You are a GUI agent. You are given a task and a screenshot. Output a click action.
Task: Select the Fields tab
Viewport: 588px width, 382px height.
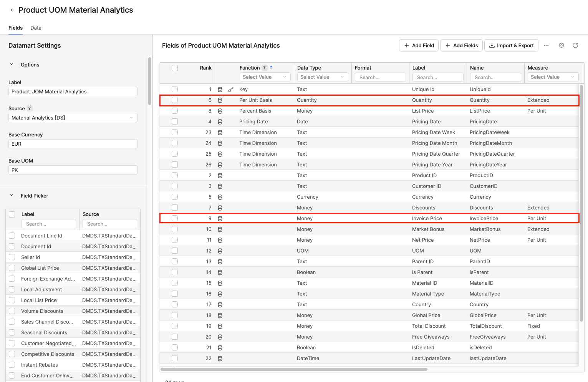15,28
